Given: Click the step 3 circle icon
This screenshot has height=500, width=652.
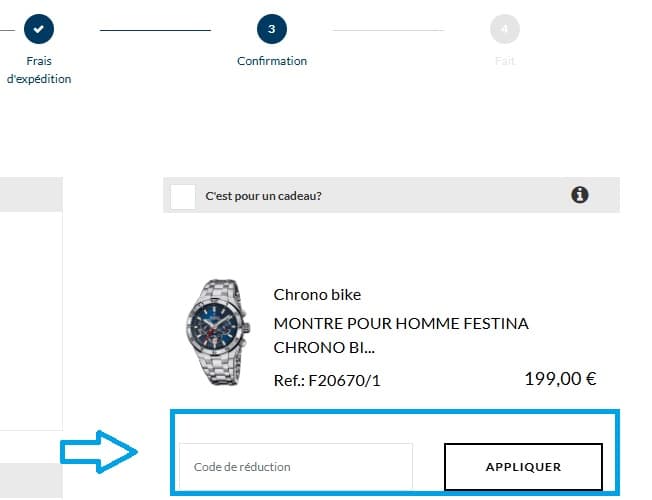Looking at the screenshot, I should [x=272, y=30].
